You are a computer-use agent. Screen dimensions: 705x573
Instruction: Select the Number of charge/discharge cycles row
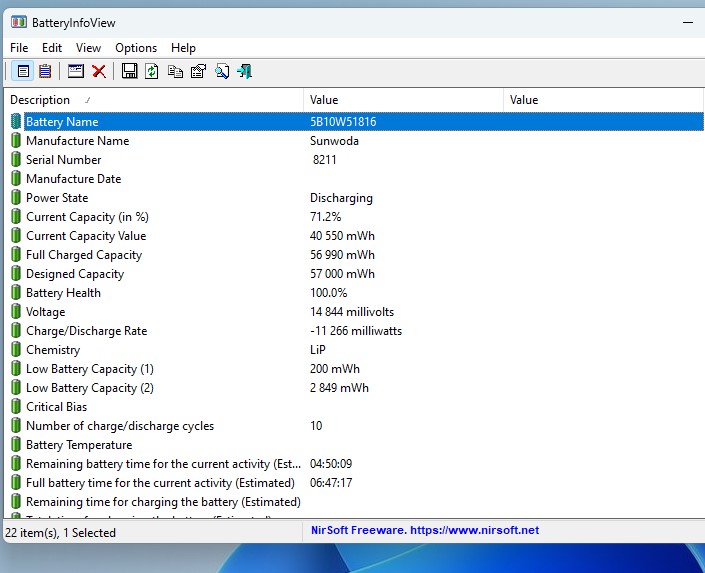click(119, 426)
